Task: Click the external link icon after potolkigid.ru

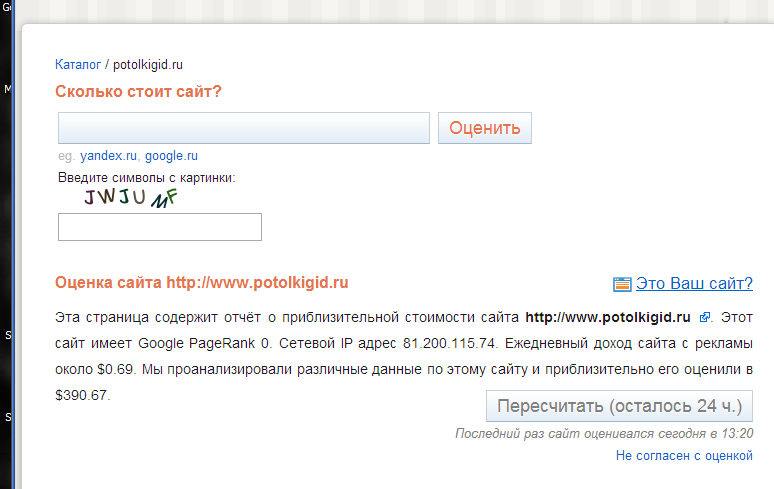Action: click(704, 318)
